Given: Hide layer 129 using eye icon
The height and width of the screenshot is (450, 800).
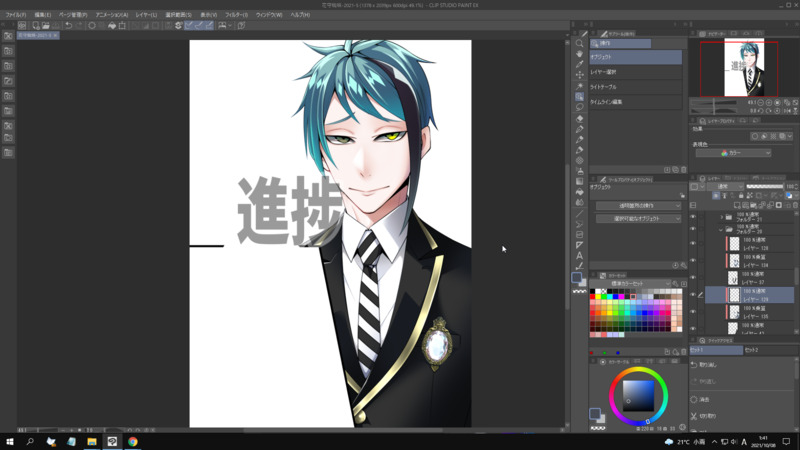Looking at the screenshot, I should point(693,294).
